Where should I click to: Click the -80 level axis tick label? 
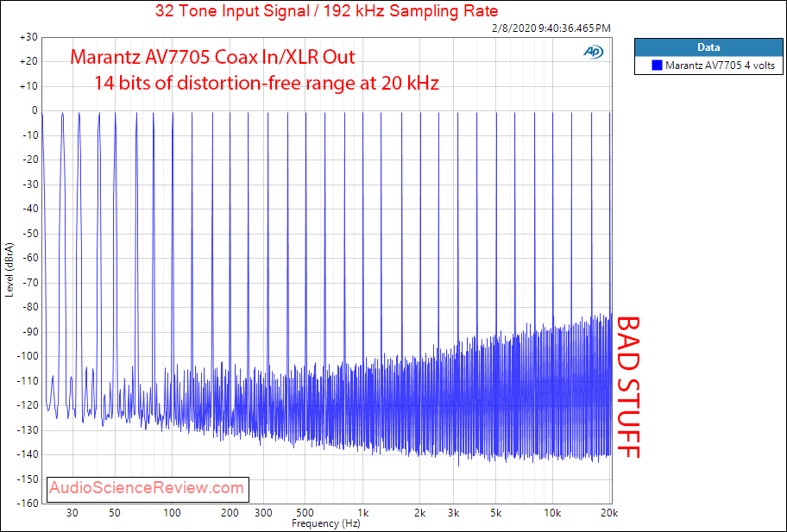coord(29,307)
